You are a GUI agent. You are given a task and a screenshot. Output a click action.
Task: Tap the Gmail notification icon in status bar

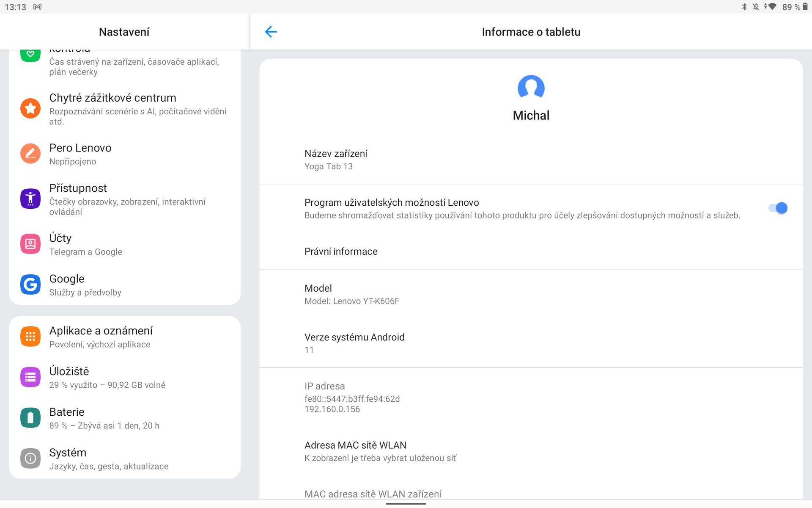coord(38,7)
